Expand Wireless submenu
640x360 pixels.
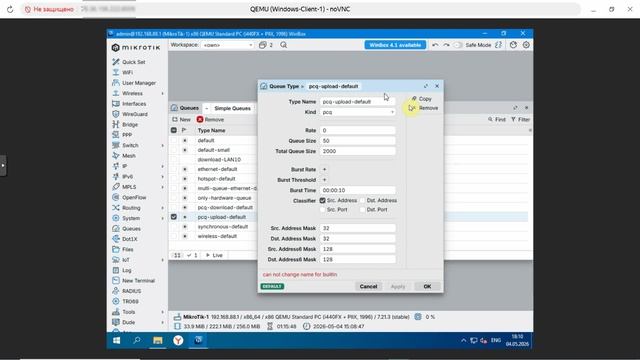[x=162, y=93]
